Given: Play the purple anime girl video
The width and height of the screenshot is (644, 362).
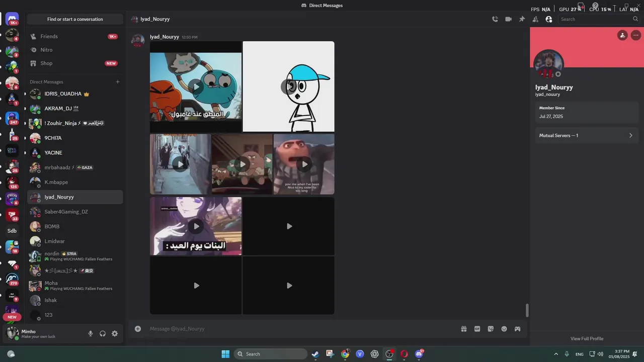Looking at the screenshot, I should (x=196, y=226).
